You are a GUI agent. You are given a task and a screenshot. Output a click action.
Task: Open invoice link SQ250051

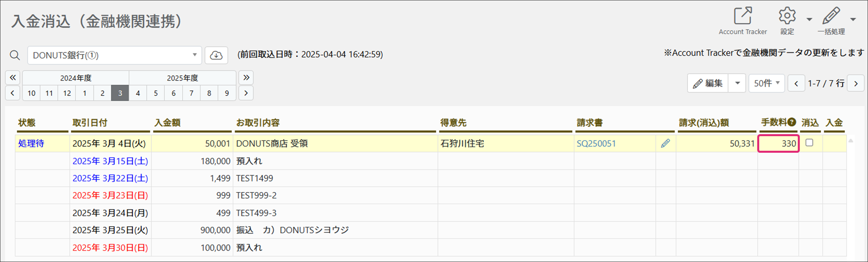click(x=596, y=143)
